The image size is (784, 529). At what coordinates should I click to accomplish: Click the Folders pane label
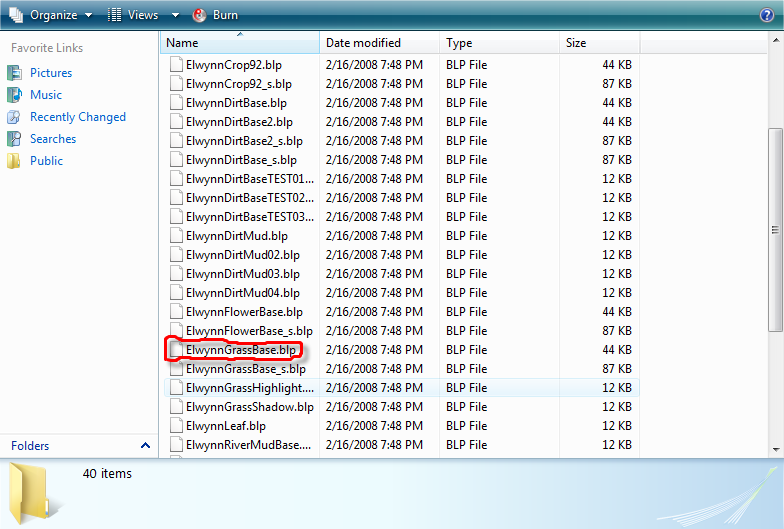30,446
